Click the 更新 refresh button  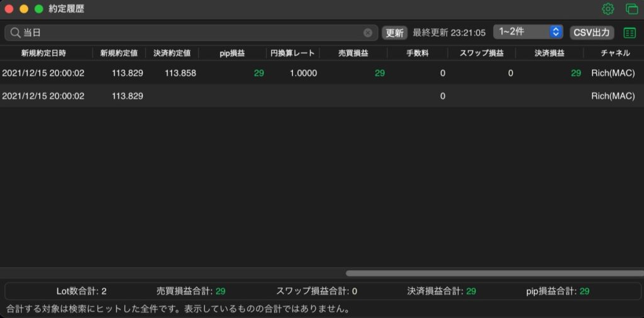395,33
